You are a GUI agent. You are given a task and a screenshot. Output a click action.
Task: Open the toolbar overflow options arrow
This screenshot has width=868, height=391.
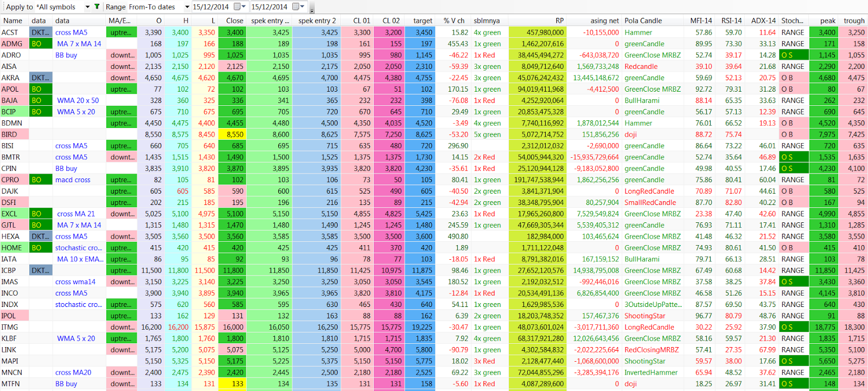tap(312, 8)
